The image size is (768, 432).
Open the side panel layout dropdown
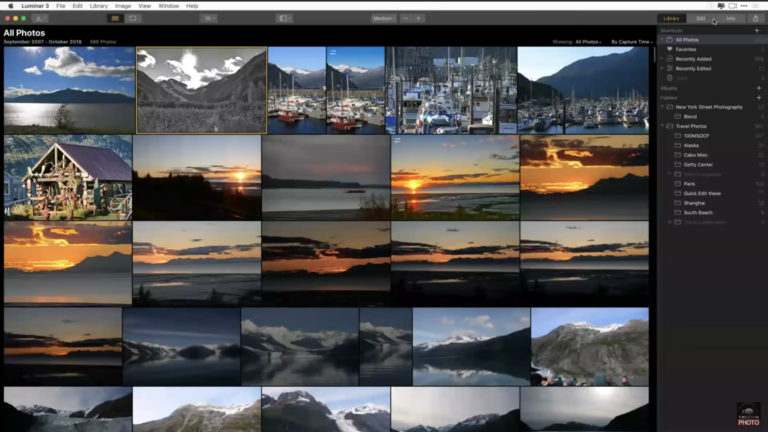[284, 18]
